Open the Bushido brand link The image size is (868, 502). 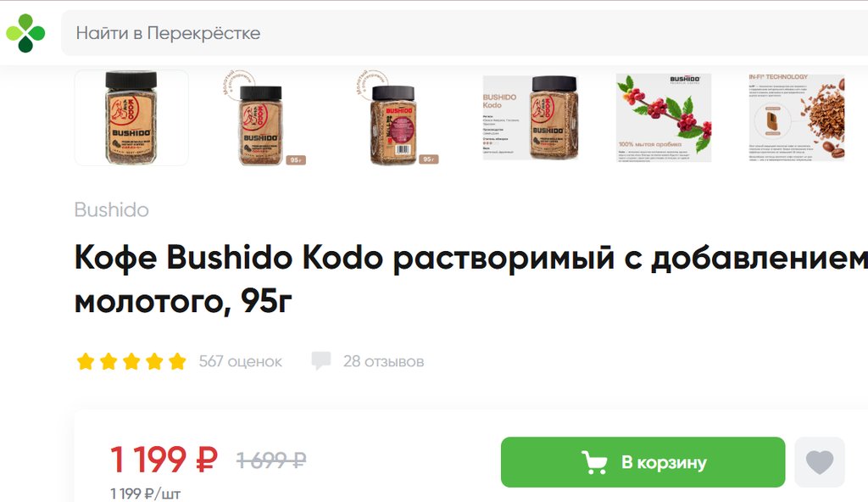(111, 210)
